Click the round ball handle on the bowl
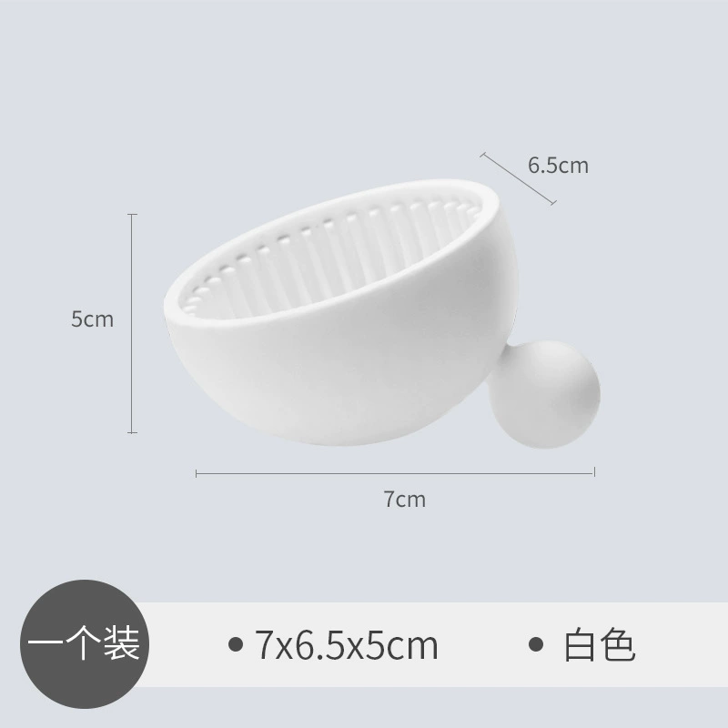 pos(545,395)
